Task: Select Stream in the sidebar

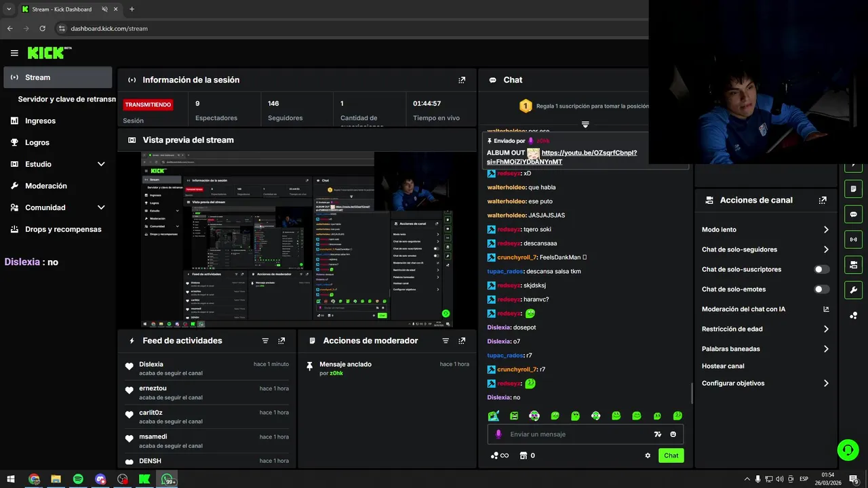Action: click(58, 77)
